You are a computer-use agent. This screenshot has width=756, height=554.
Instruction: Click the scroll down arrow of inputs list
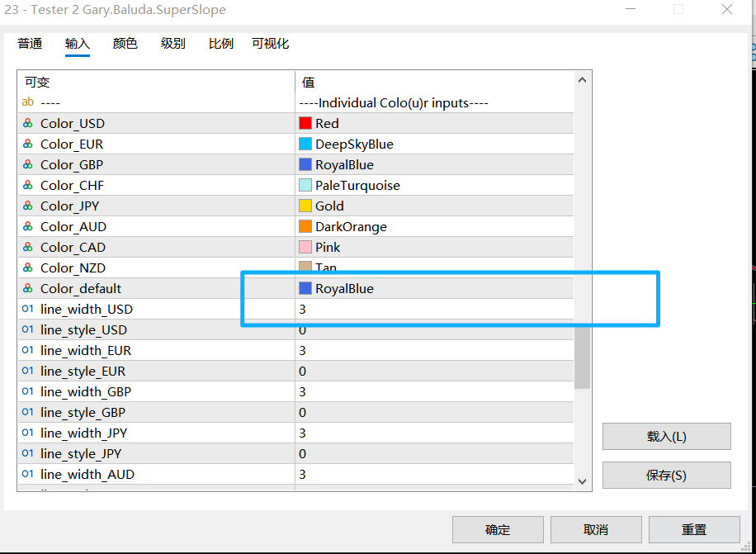pos(582,481)
